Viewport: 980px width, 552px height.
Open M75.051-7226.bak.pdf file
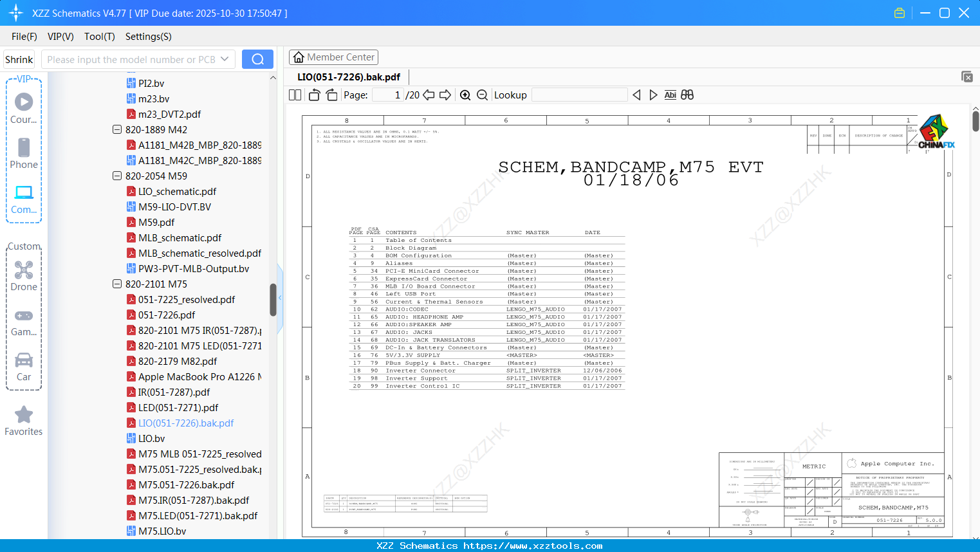click(180, 484)
